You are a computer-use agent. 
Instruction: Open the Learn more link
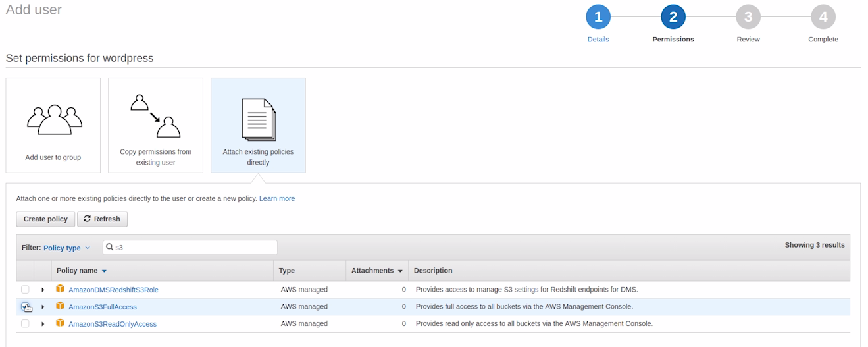277,198
